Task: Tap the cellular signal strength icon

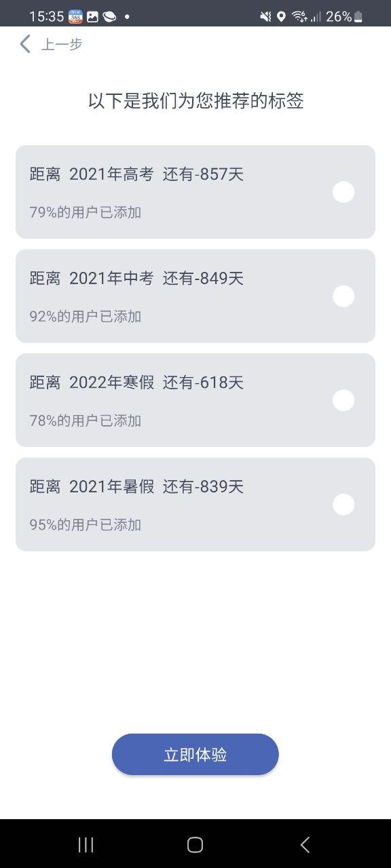Action: (x=316, y=12)
